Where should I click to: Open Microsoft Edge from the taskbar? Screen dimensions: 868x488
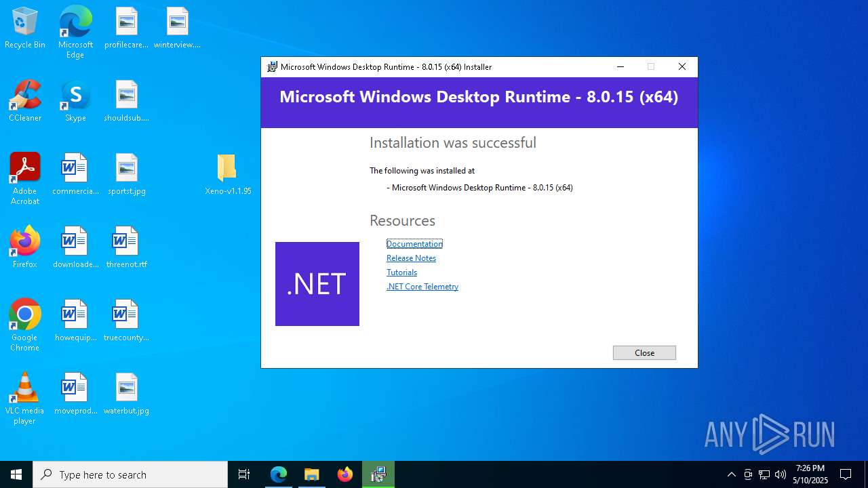[279, 474]
